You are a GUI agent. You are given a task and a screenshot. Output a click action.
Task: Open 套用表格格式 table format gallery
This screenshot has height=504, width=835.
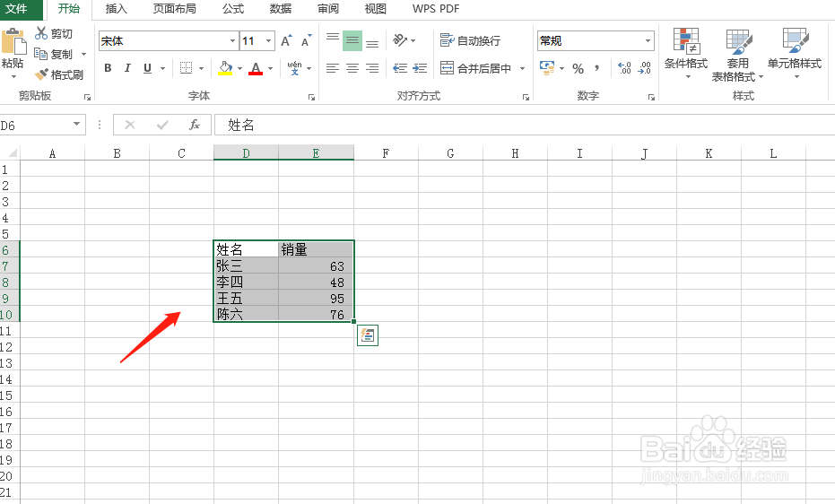pos(738,55)
